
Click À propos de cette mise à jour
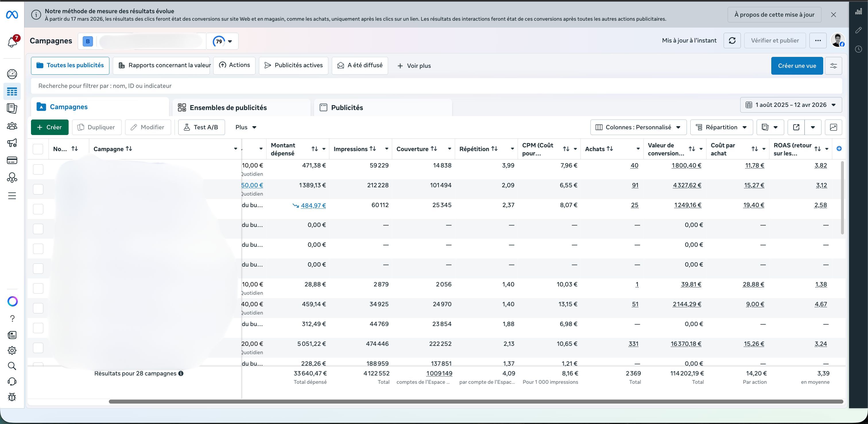tap(774, 14)
